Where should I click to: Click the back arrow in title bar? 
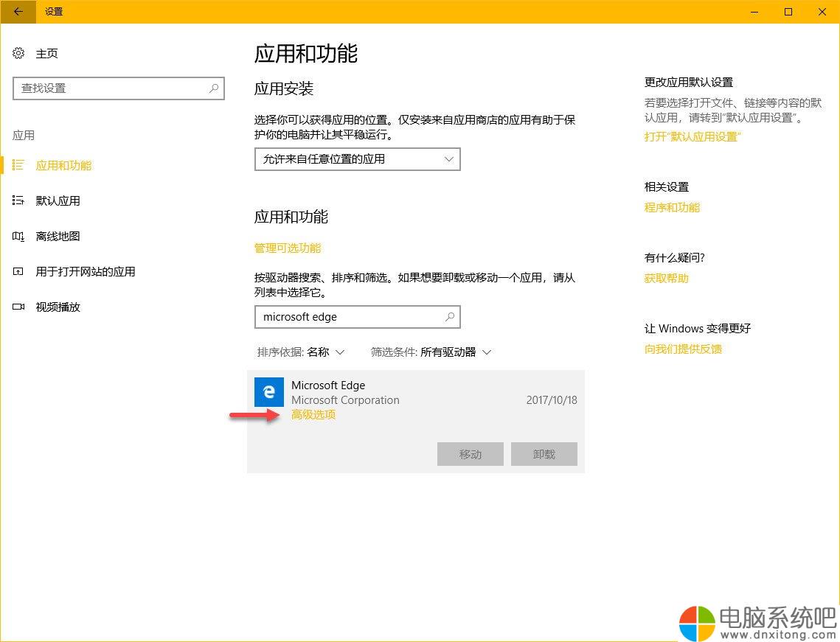click(18, 11)
